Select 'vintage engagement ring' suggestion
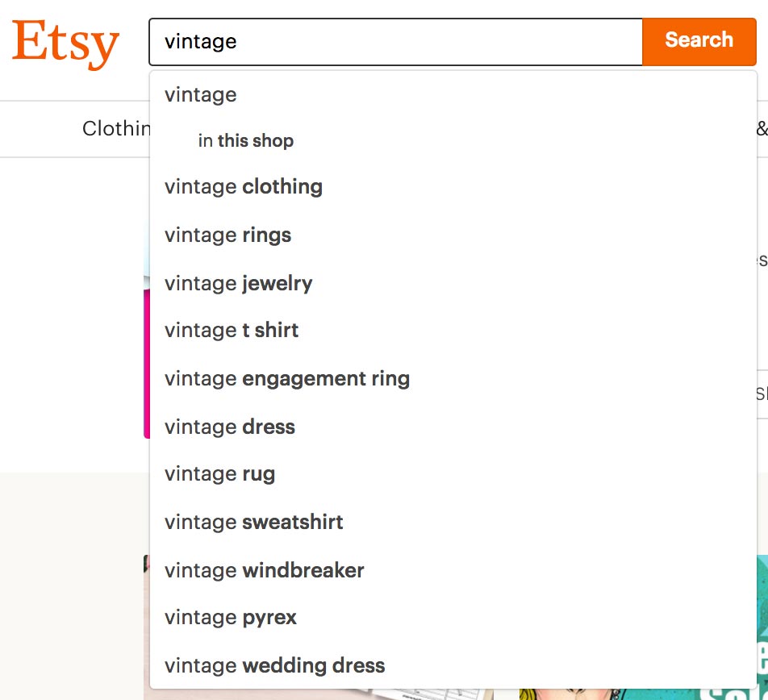The image size is (768, 700). (453, 378)
